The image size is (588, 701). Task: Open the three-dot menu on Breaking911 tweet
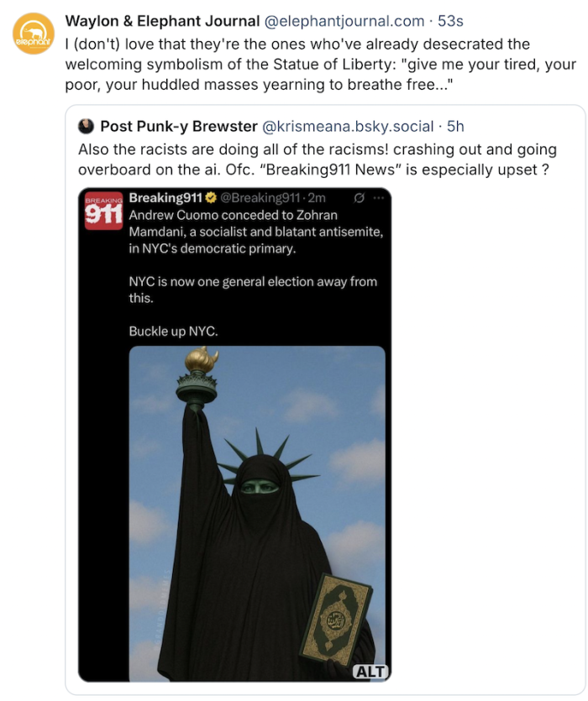(x=379, y=197)
